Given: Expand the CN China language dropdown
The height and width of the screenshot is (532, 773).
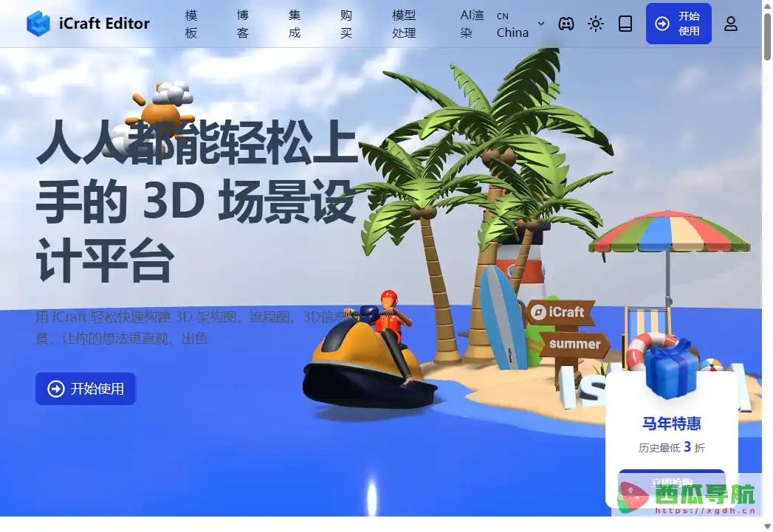Looking at the screenshot, I should click(520, 24).
